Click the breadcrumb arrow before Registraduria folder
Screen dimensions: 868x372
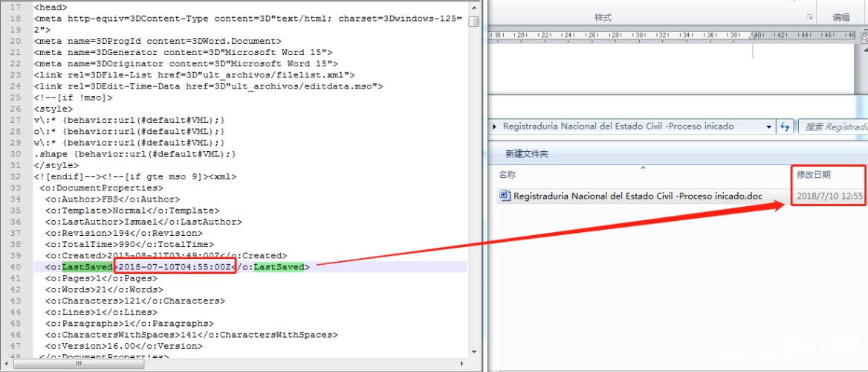[x=494, y=126]
